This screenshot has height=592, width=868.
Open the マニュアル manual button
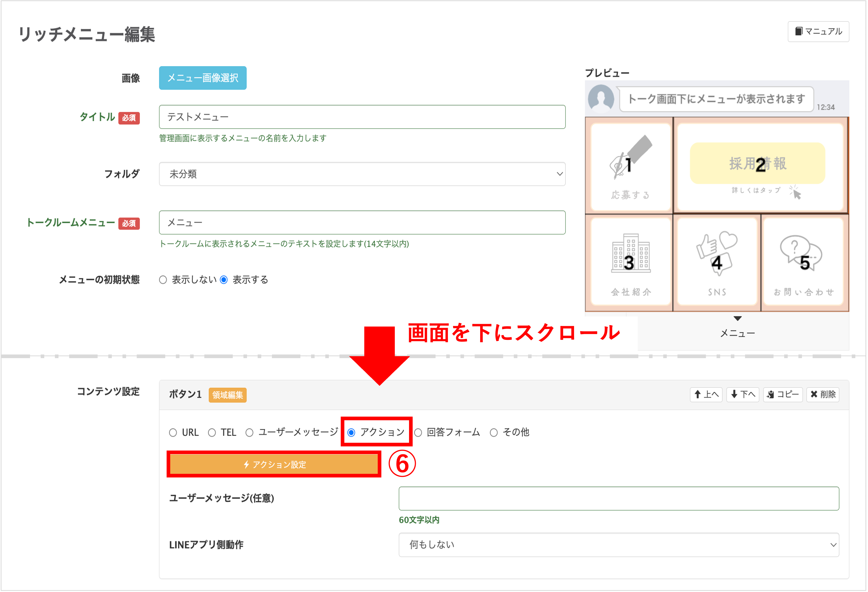tap(819, 31)
